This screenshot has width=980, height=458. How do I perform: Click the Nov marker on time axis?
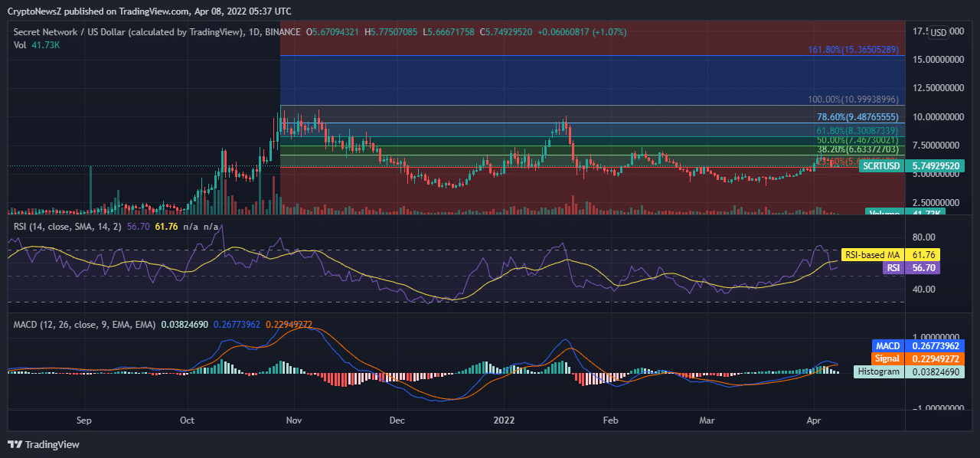click(293, 420)
